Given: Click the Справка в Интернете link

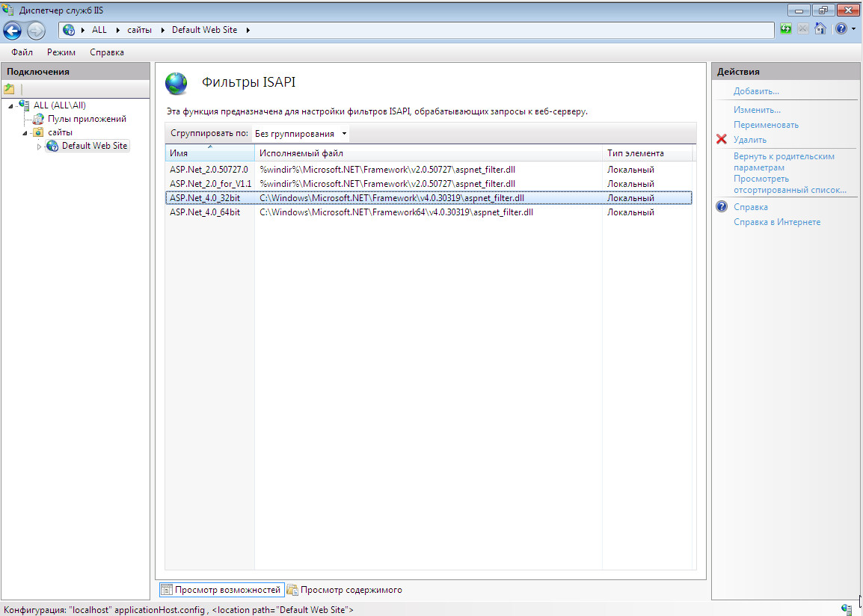Looking at the screenshot, I should (777, 222).
